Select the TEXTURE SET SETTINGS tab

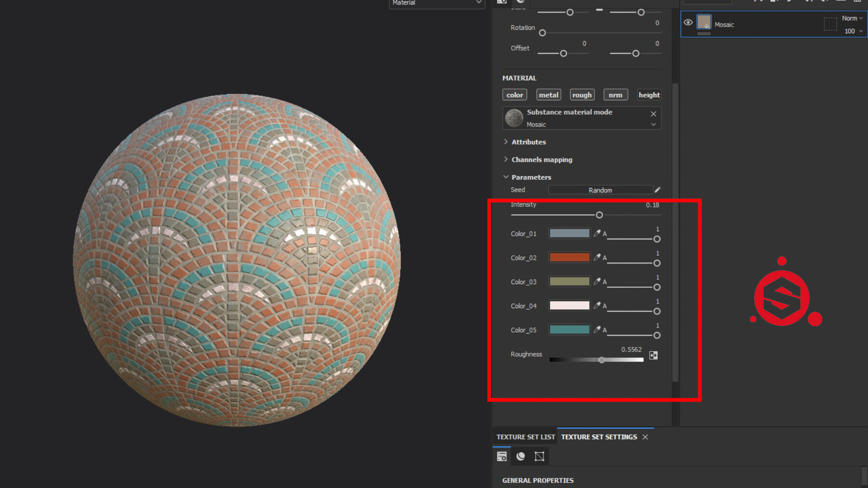[x=599, y=436]
